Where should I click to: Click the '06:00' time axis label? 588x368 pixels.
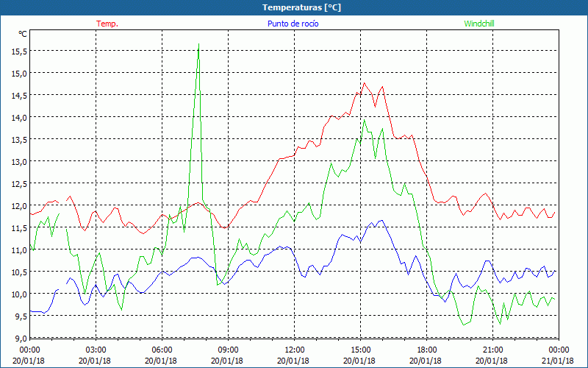tap(162, 350)
